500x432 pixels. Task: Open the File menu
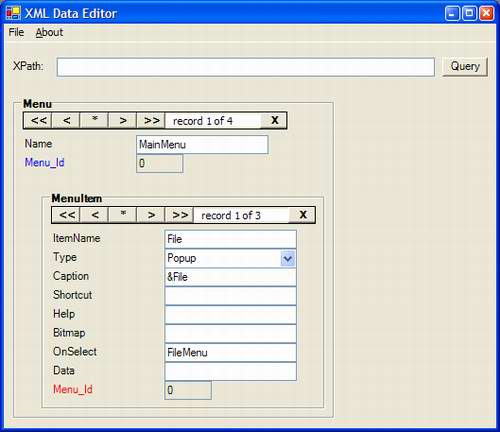point(16,32)
